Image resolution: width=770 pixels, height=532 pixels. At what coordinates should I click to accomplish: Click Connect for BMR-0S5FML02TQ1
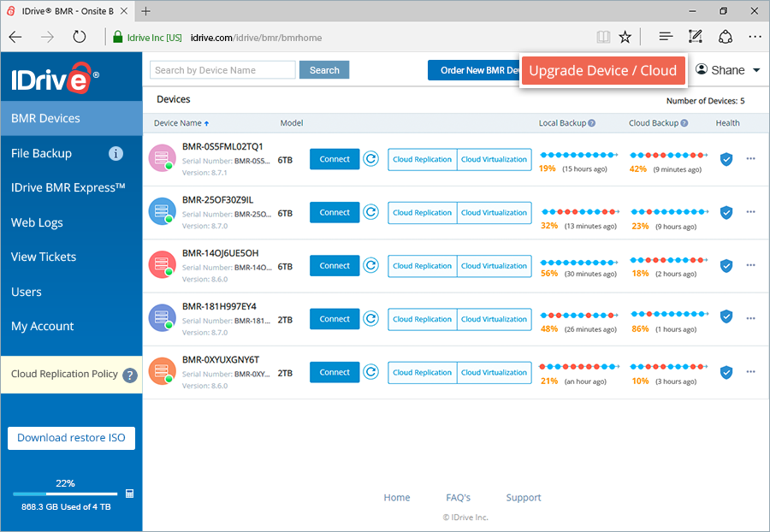(x=335, y=159)
